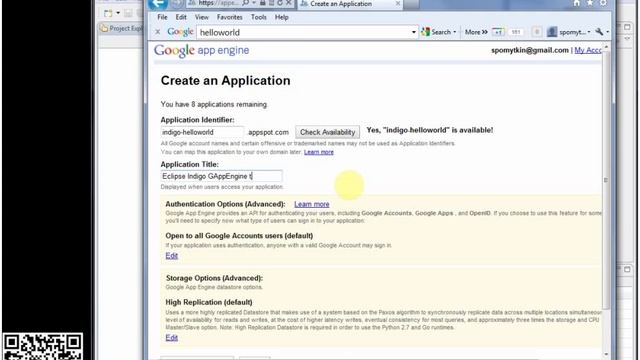Open Favorites star icon in browser

tap(590, 3)
